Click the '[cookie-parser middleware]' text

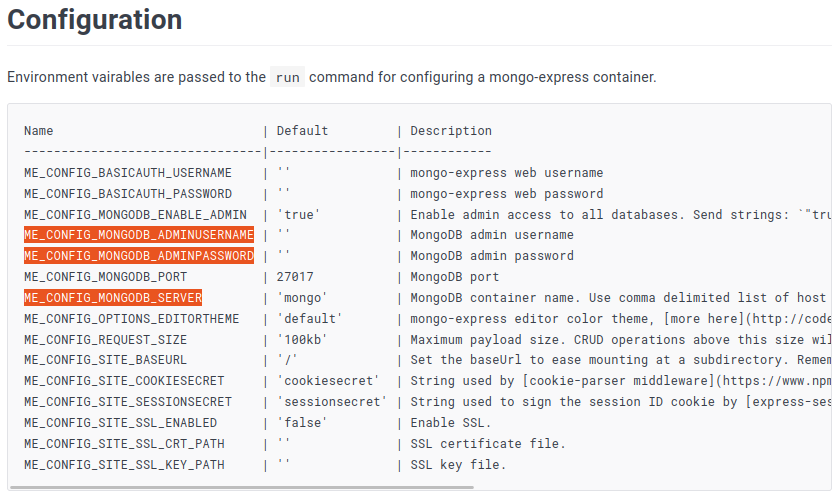[618, 381]
